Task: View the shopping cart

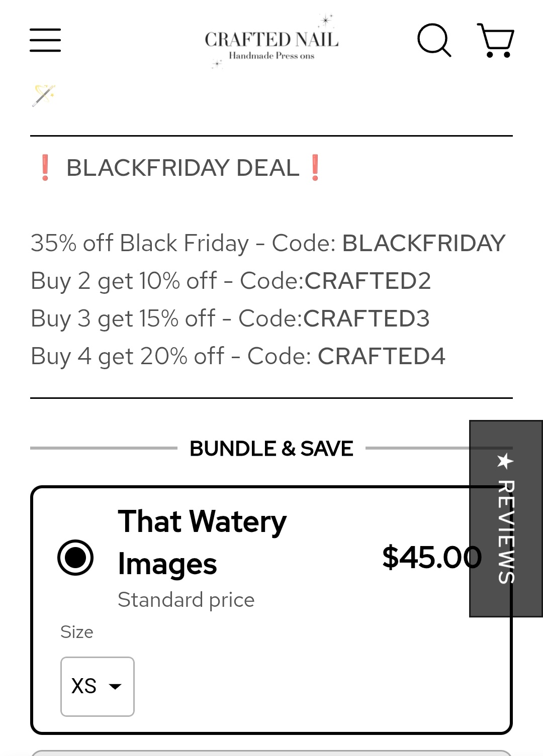Action: (496, 40)
